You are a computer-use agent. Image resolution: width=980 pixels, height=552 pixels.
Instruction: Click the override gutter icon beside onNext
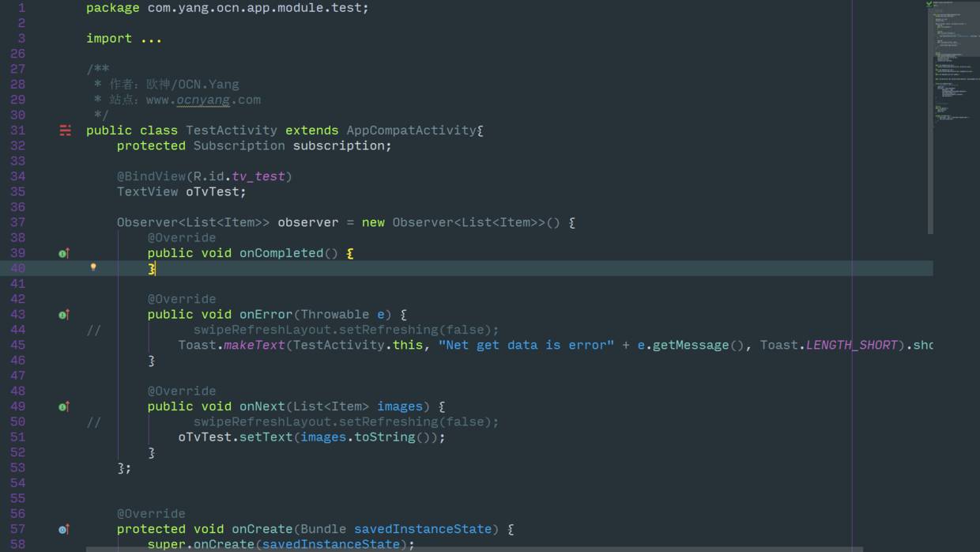63,406
